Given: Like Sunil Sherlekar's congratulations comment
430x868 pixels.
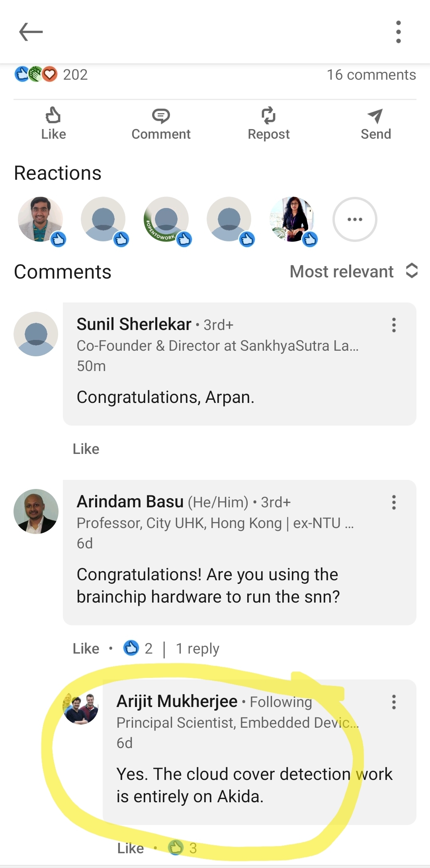Looking at the screenshot, I should [86, 449].
